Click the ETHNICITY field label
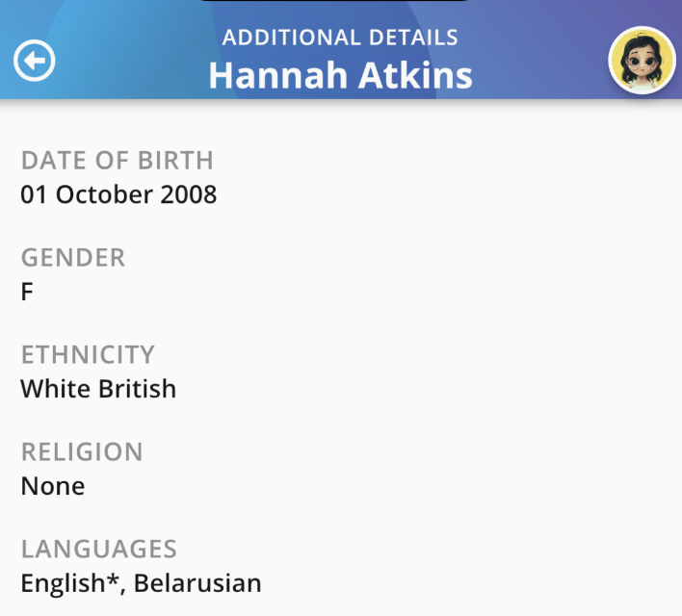The height and width of the screenshot is (616, 682). (x=88, y=355)
